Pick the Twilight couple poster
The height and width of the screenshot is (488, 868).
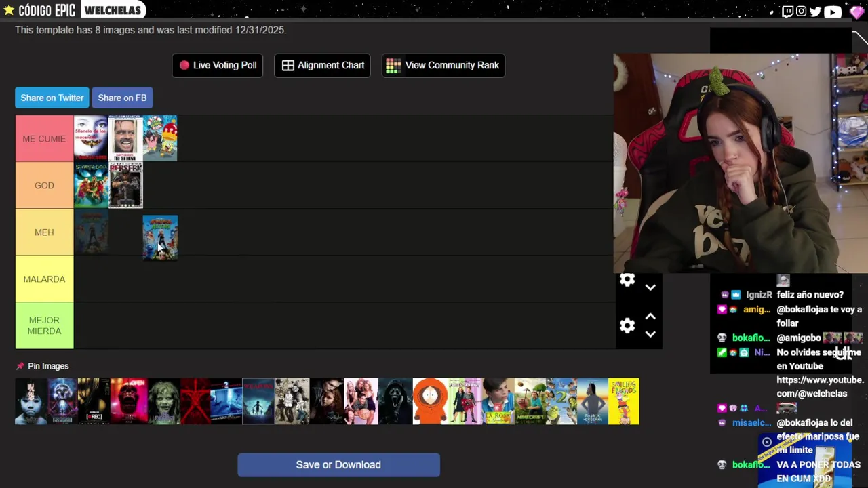click(x=327, y=401)
